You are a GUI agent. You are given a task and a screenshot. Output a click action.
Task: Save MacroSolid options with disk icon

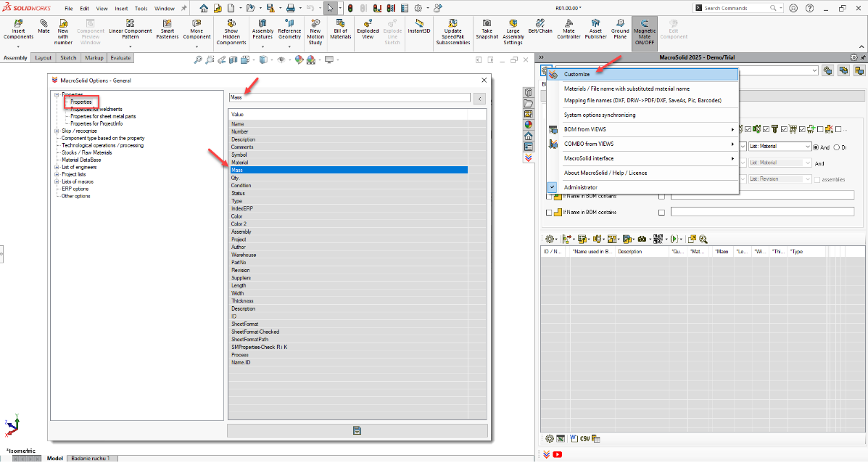tap(357, 430)
